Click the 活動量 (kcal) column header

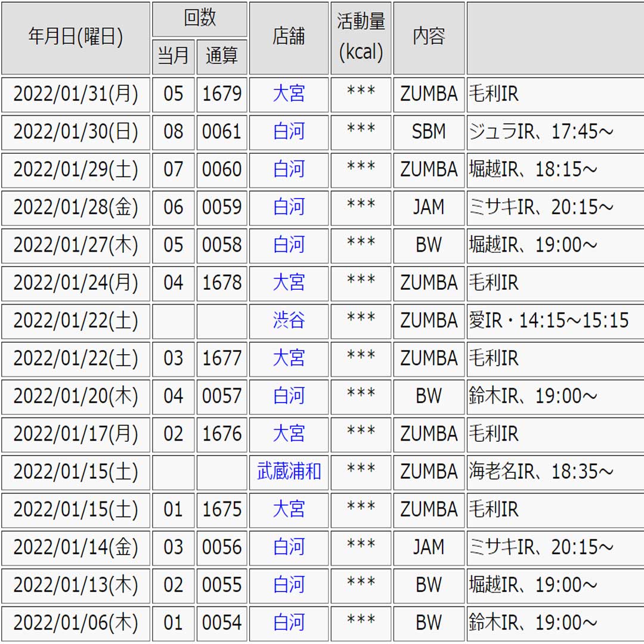coord(361,38)
